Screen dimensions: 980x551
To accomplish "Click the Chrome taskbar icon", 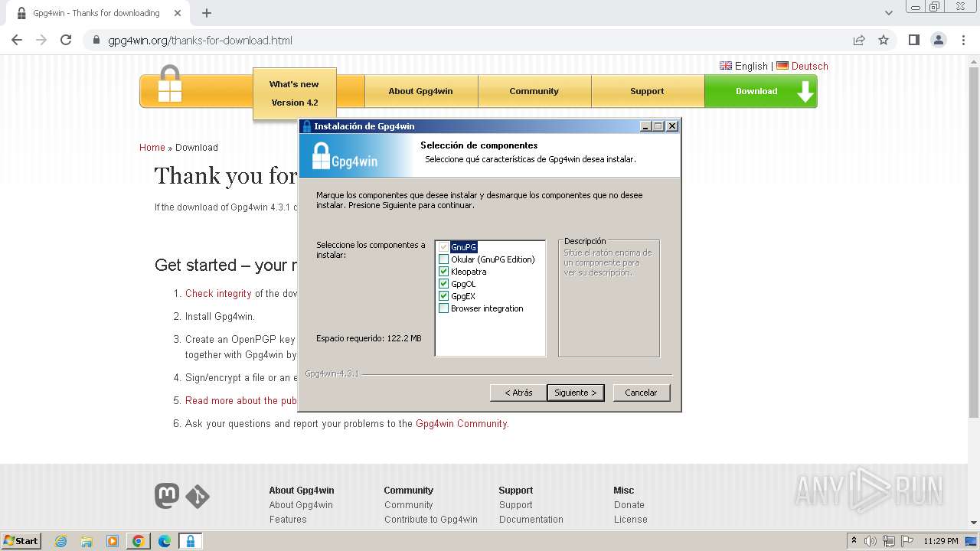I will 139,541.
